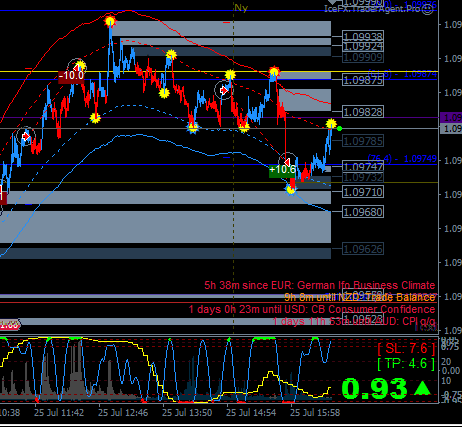Select the sell arrow marker next to -10.0
Viewport: 462px width, 427px height.
point(76,68)
